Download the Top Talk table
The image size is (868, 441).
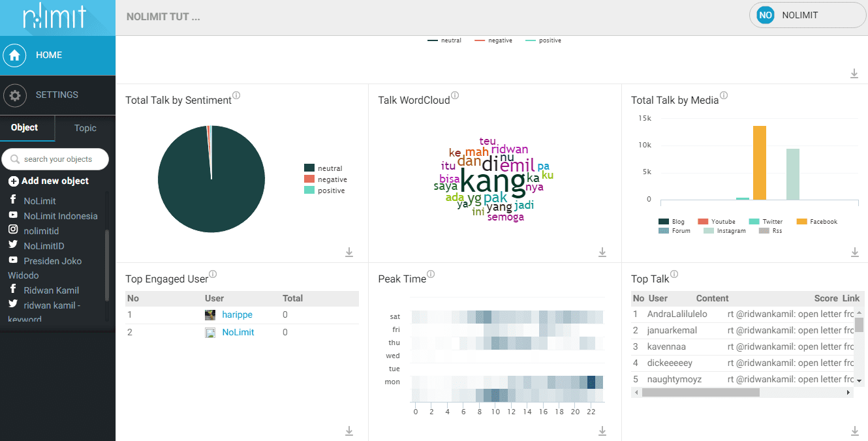(x=854, y=431)
